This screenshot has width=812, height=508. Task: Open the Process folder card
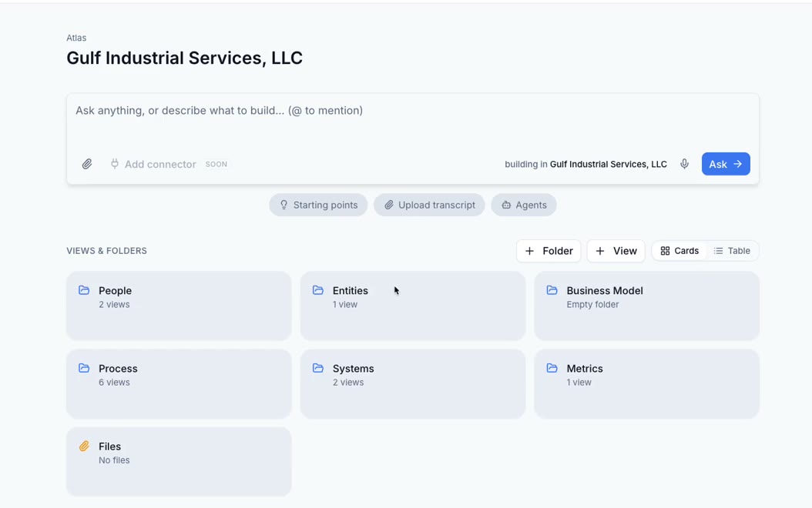click(179, 384)
